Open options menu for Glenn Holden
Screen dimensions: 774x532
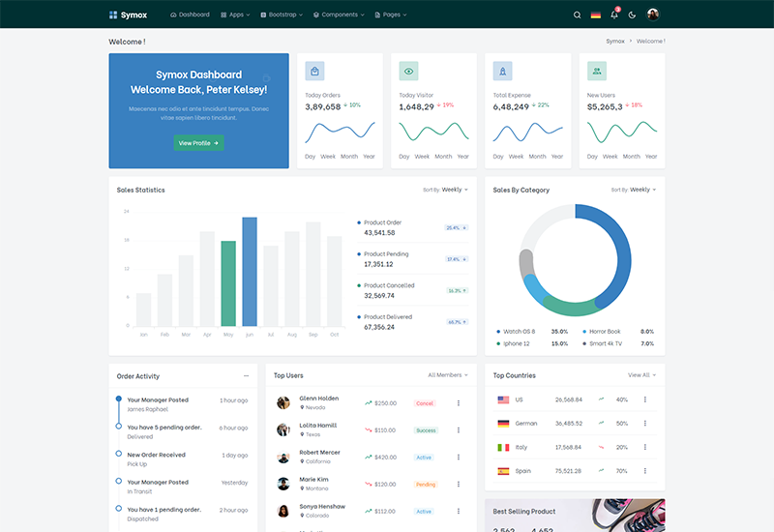tap(459, 403)
